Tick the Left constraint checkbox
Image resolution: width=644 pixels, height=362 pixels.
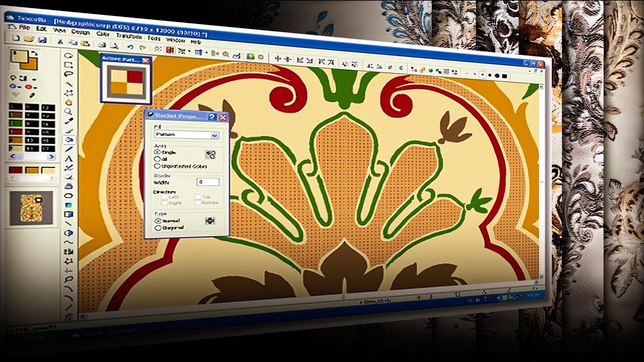[165, 196]
